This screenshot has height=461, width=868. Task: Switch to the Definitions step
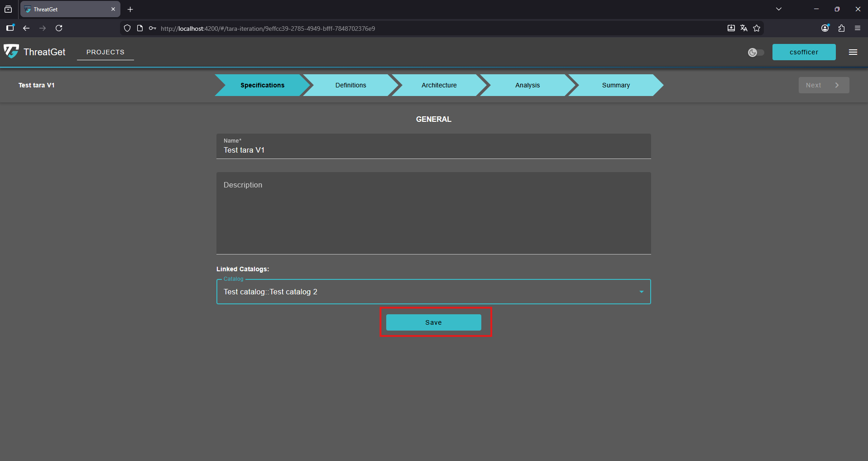coord(350,85)
